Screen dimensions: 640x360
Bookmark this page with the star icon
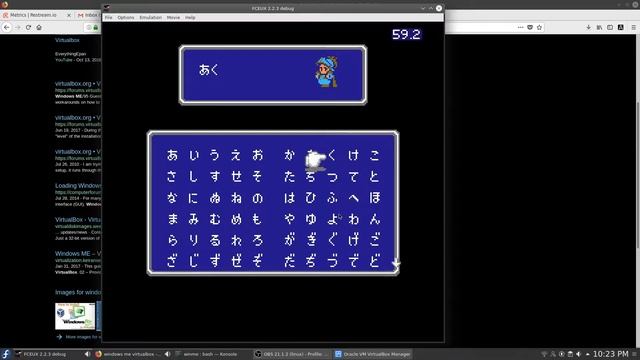(539, 27)
